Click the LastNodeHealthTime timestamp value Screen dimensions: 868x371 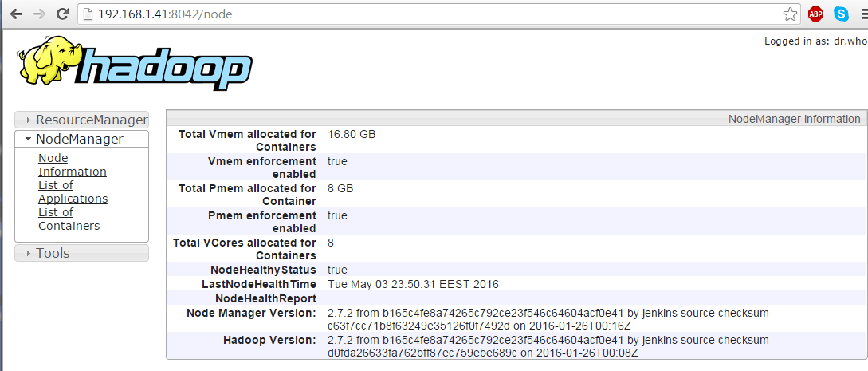tap(413, 284)
